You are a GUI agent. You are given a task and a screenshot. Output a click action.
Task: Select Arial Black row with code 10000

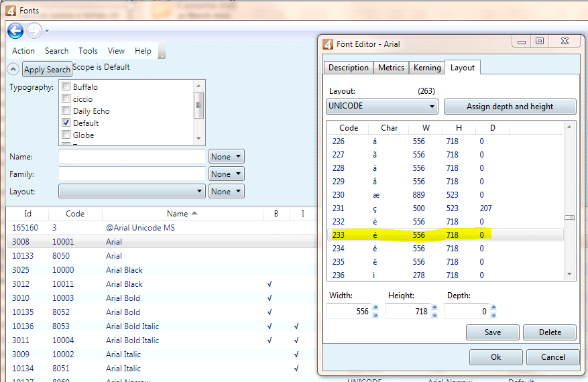coord(162,270)
